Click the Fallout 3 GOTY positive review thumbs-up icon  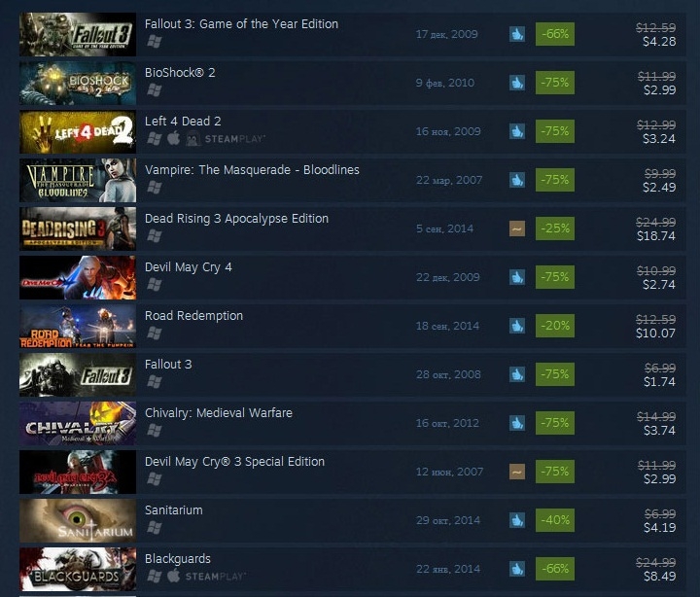(517, 34)
